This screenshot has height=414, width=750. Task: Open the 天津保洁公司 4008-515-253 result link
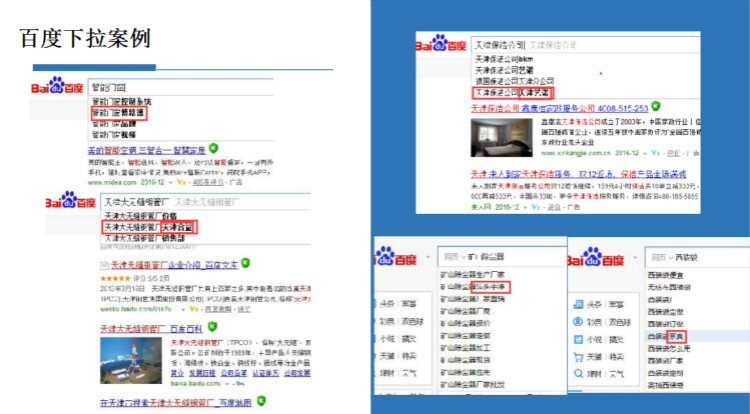pyautogui.click(x=559, y=107)
